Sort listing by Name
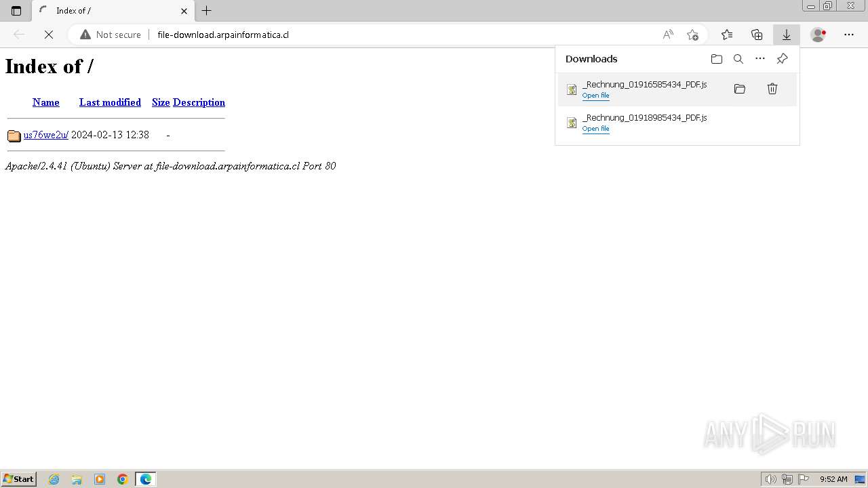The height and width of the screenshot is (488, 868). point(46,102)
